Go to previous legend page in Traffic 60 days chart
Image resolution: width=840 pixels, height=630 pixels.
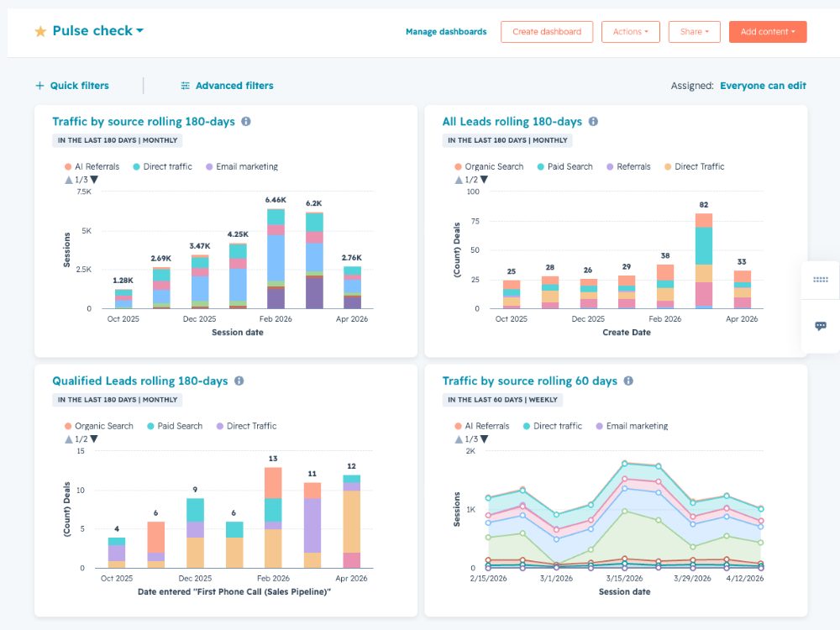coord(459,439)
